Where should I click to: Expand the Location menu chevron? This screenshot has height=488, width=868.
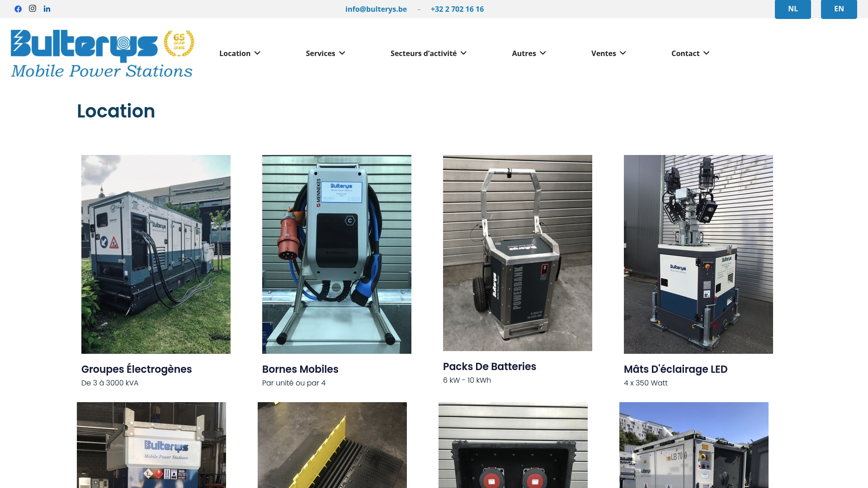[257, 53]
